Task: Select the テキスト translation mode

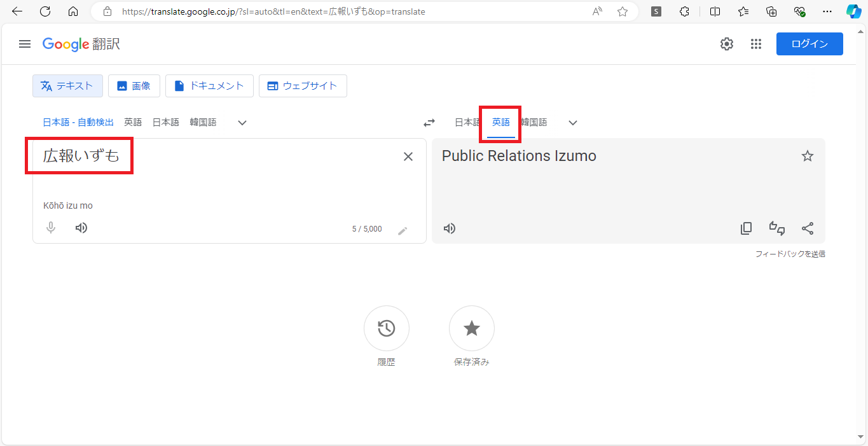Action: pyautogui.click(x=67, y=86)
